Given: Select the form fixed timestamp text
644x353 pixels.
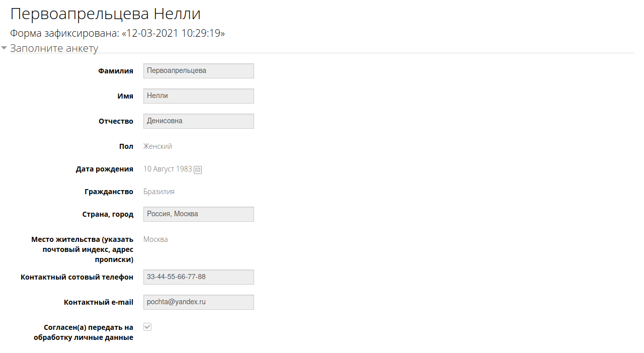Looking at the screenshot, I should click(x=117, y=34).
